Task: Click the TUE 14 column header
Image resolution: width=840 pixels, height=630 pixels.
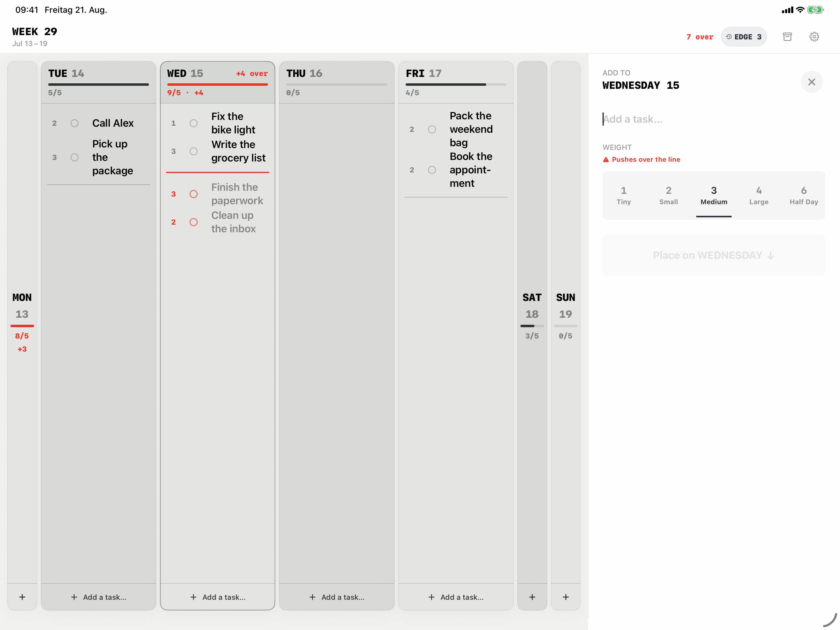Action: click(98, 82)
